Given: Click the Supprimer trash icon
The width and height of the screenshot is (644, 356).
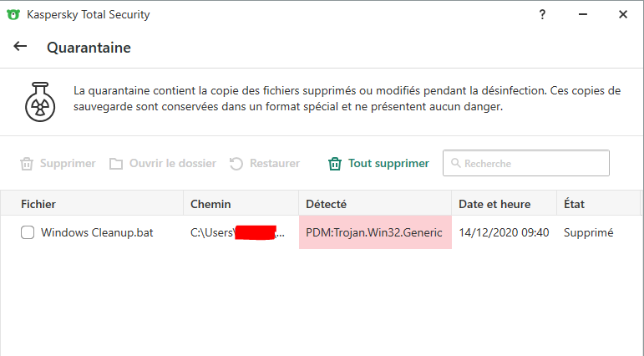Looking at the screenshot, I should coord(27,164).
